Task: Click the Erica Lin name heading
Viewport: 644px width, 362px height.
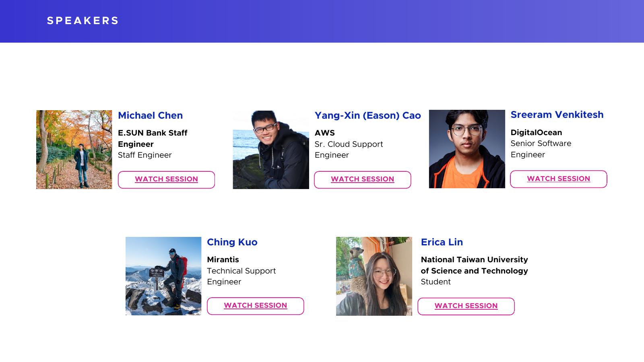Action: pos(442,242)
